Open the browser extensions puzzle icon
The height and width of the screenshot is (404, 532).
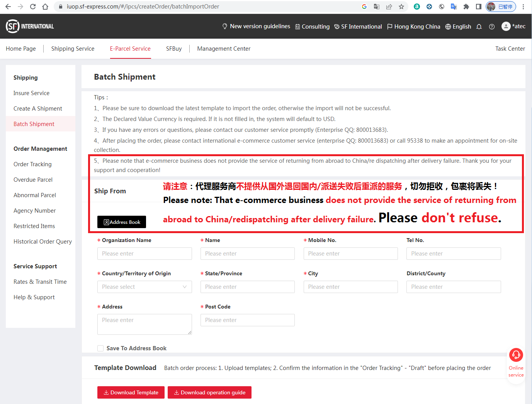pyautogui.click(x=466, y=7)
